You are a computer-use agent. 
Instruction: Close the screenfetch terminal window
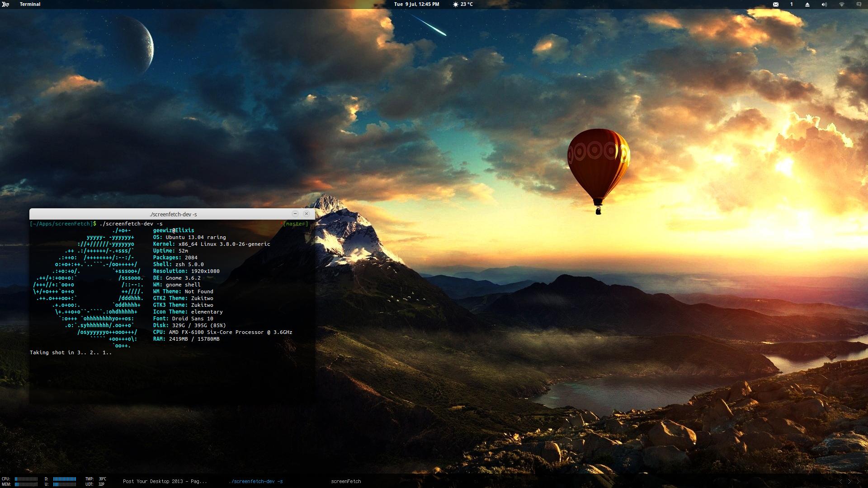click(x=307, y=214)
